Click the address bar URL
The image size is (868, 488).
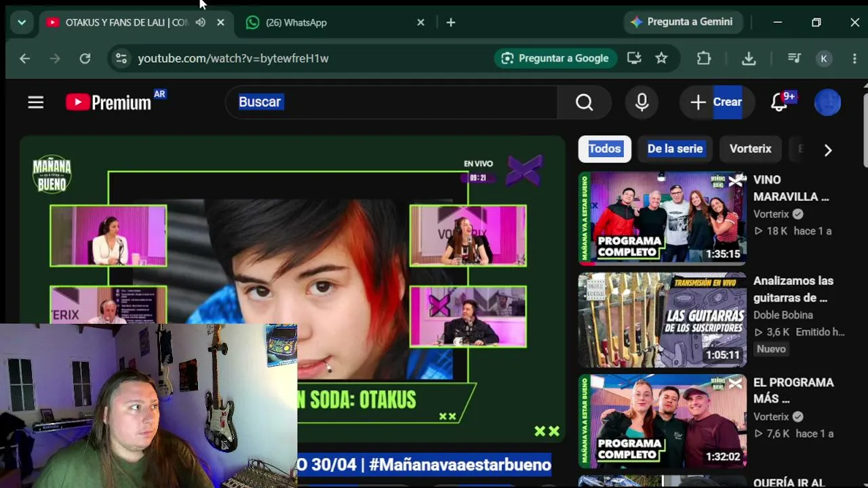click(233, 58)
